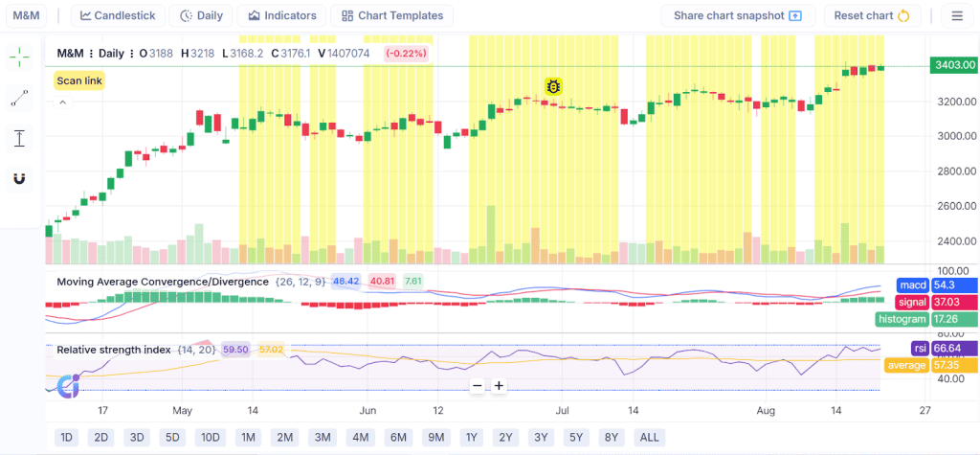This screenshot has width=980, height=455.
Task: Select the crosshair cursor tool
Action: pyautogui.click(x=19, y=57)
